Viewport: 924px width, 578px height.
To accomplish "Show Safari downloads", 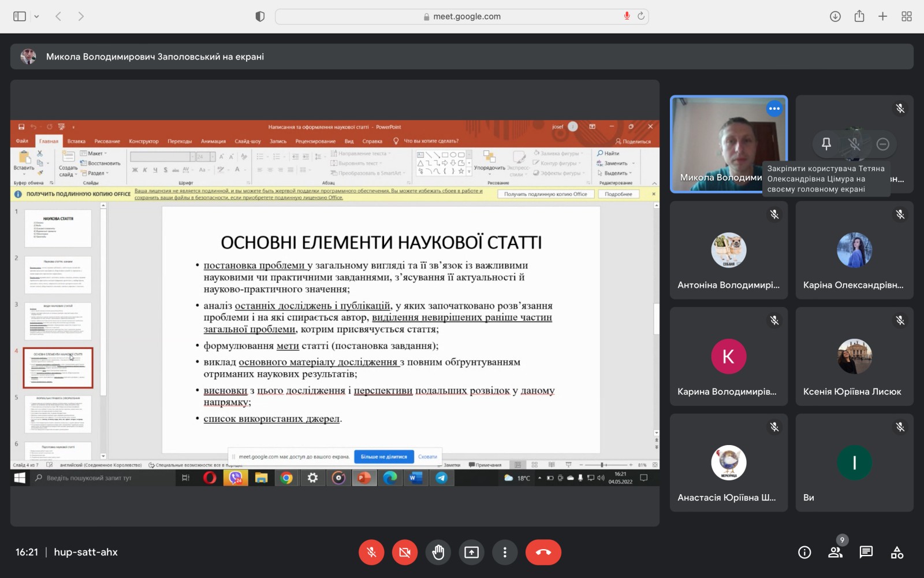I will tap(835, 16).
